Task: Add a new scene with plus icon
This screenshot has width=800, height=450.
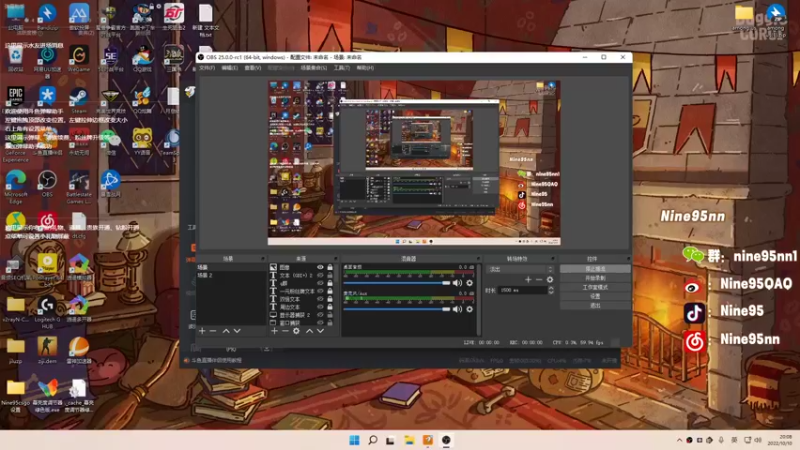Action: [202, 331]
